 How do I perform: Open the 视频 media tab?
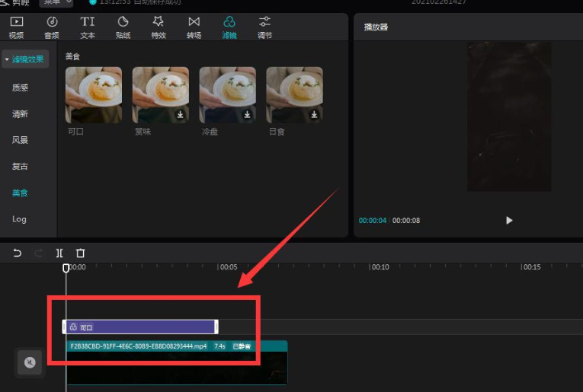[16, 27]
